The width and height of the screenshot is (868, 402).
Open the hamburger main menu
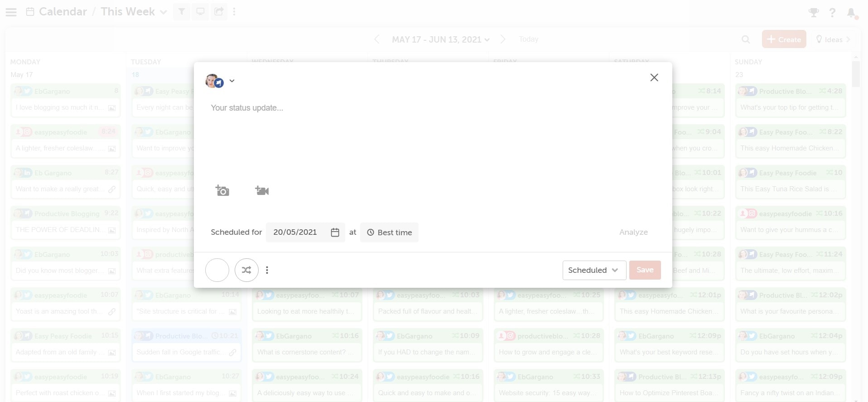point(11,12)
